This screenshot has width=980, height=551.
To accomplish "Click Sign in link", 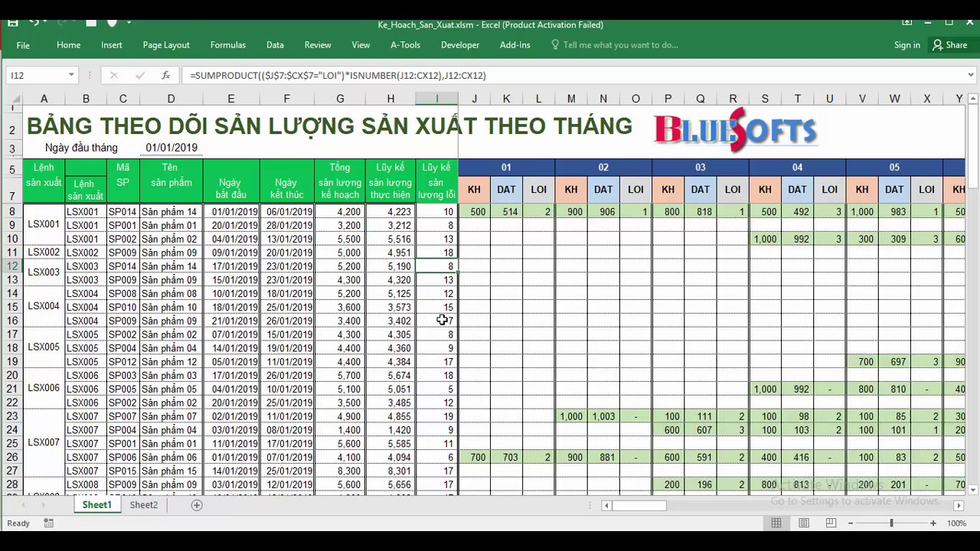I will 907,45.
